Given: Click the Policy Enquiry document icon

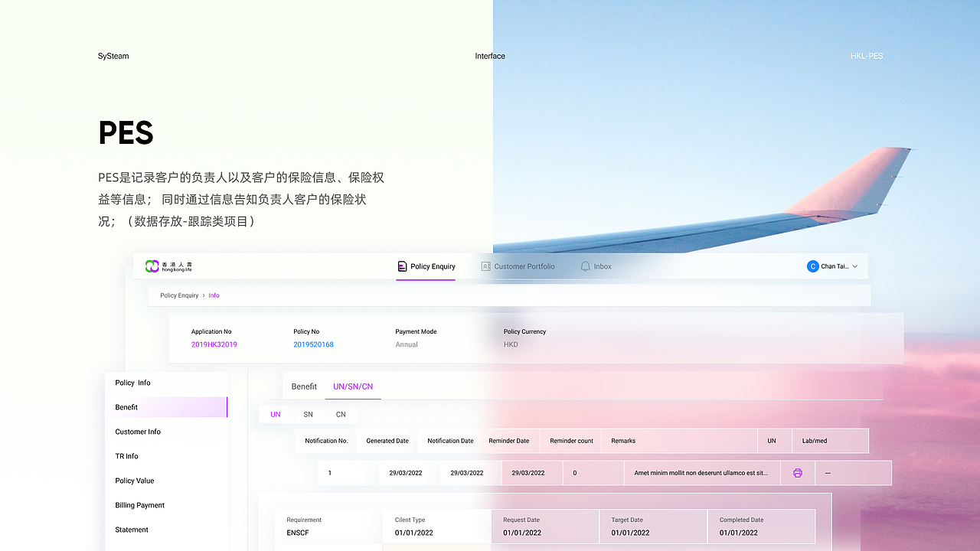Looking at the screenshot, I should coord(402,266).
